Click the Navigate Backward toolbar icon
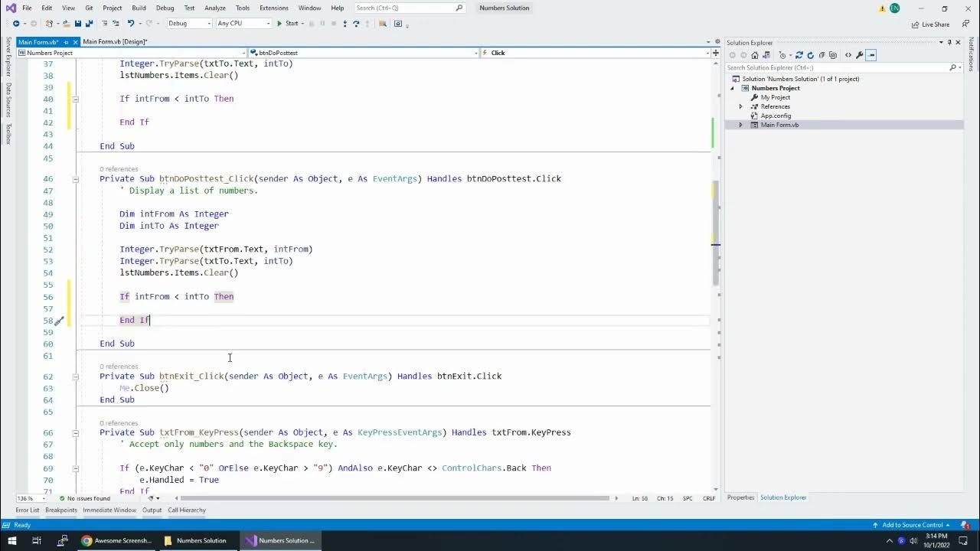 pyautogui.click(x=15, y=24)
